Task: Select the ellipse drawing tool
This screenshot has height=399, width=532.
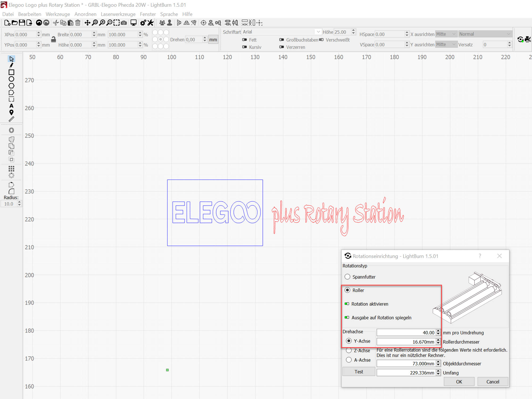Action: pyautogui.click(x=11, y=79)
